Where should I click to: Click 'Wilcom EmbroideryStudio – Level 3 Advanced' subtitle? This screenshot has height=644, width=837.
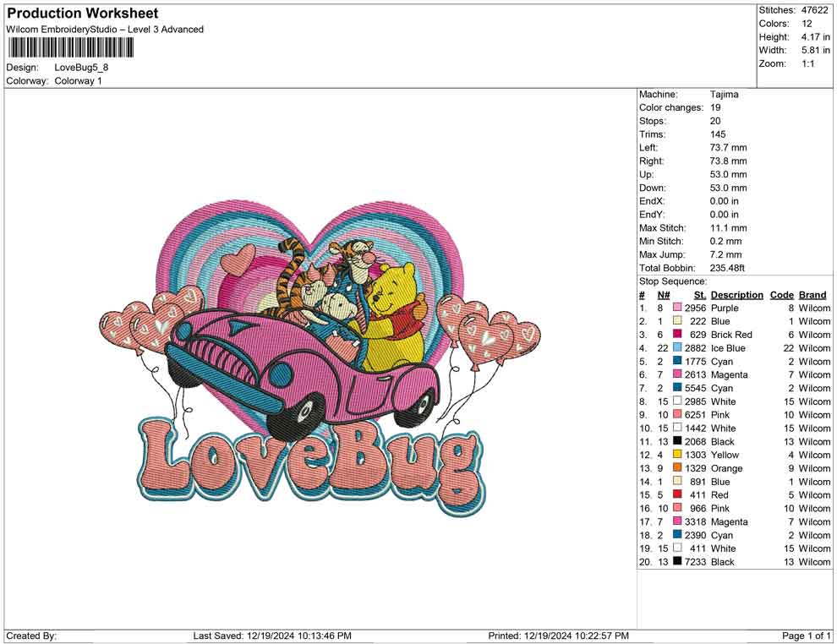[x=105, y=30]
